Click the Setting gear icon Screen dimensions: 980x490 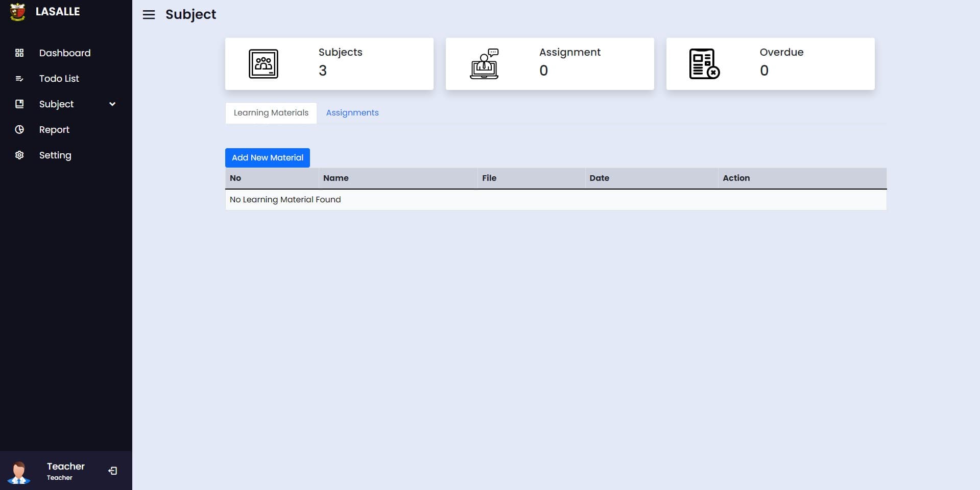(x=19, y=155)
